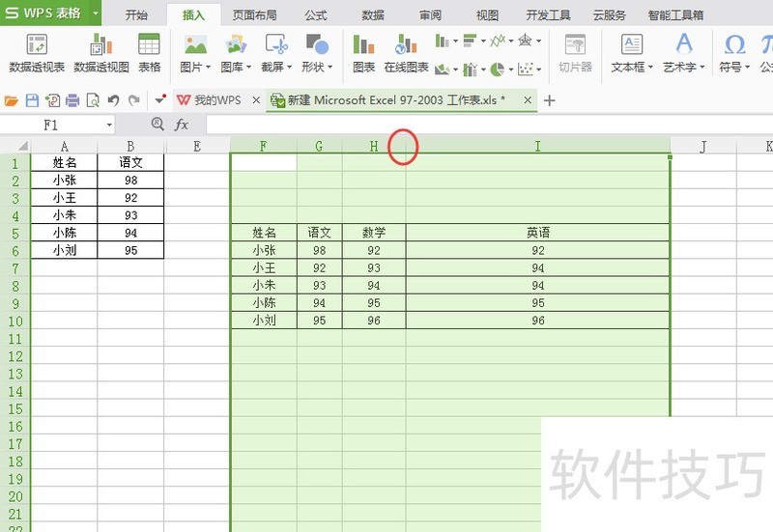Click the 切片器 slicer icon
The image size is (773, 532).
(x=575, y=45)
